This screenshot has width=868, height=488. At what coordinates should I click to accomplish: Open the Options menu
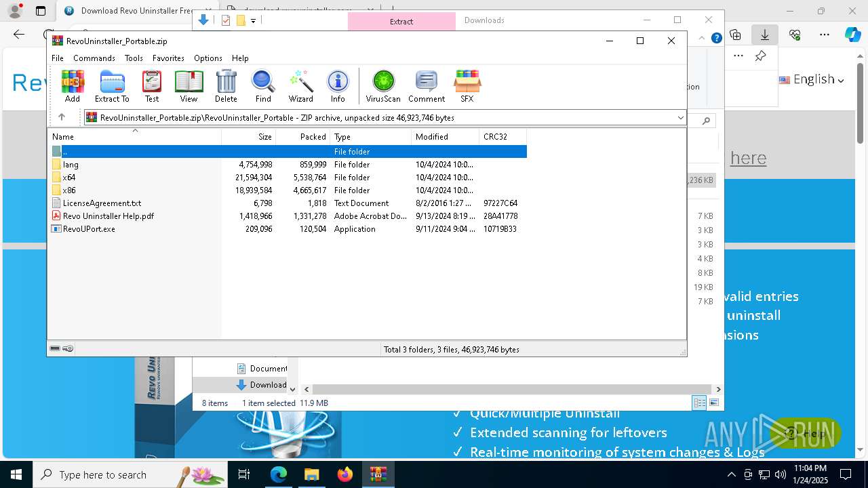tap(208, 58)
